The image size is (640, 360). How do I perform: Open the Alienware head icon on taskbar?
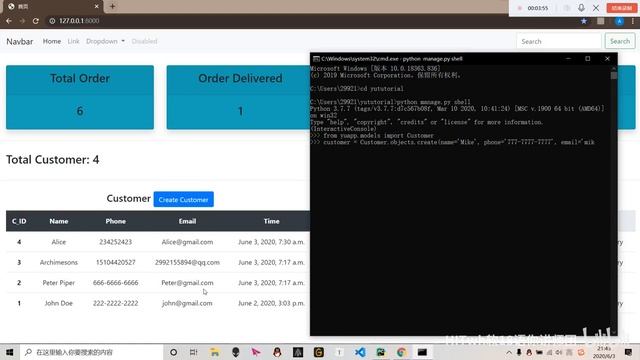(x=236, y=352)
